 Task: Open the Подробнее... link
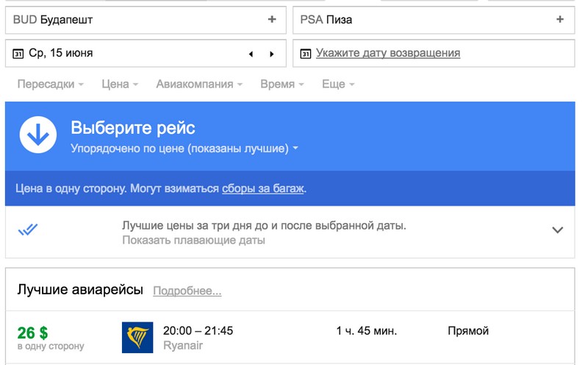(187, 291)
